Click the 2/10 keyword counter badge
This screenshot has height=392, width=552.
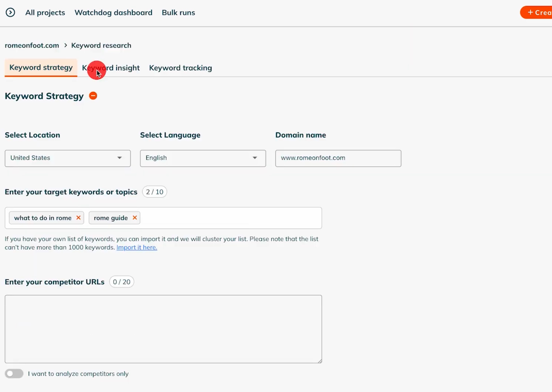pos(154,192)
